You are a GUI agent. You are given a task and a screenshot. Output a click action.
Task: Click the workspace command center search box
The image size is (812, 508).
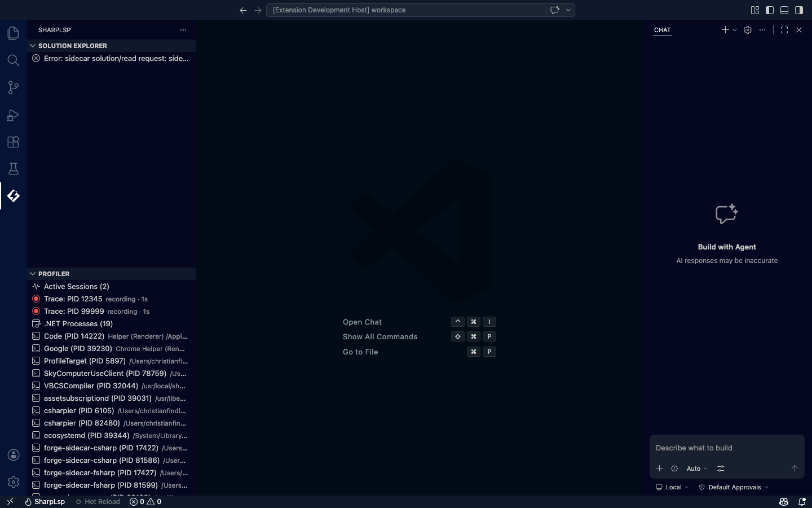coord(406,10)
